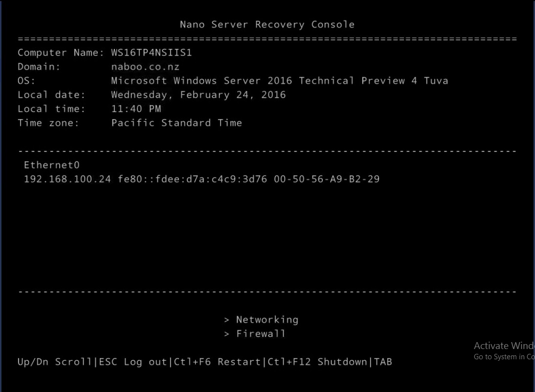Viewport: 535px width, 392px height.
Task: Click the MAC address 00-50-56-A9-B2-29
Action: (x=327, y=179)
